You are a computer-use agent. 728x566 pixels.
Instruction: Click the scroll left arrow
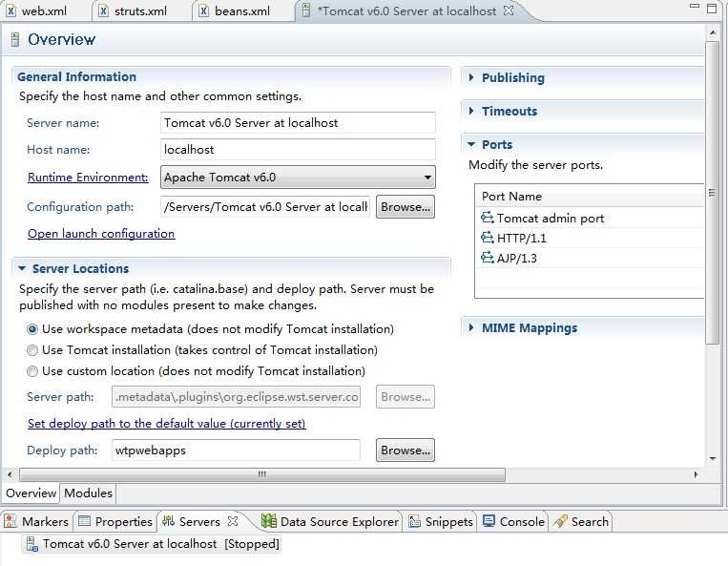pos(10,474)
